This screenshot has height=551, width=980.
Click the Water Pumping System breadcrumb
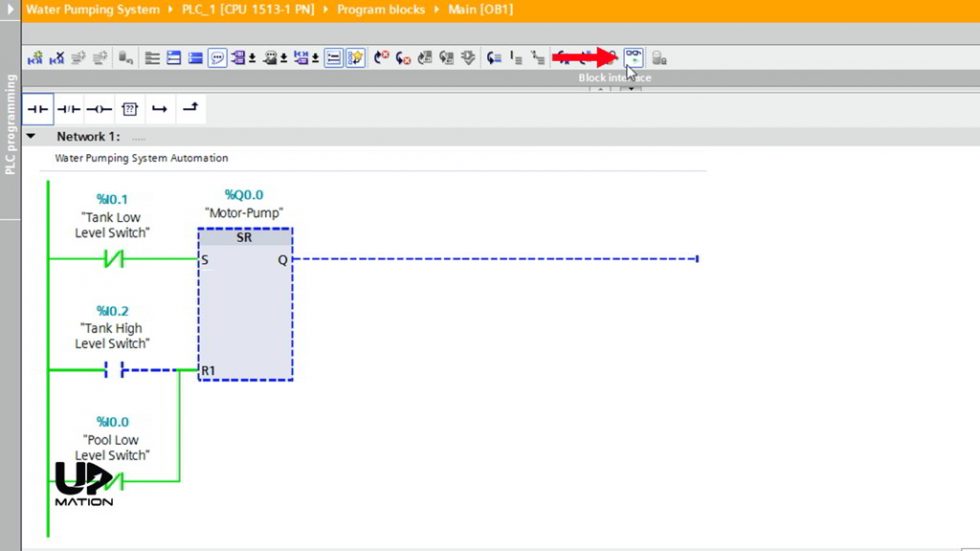click(x=92, y=9)
